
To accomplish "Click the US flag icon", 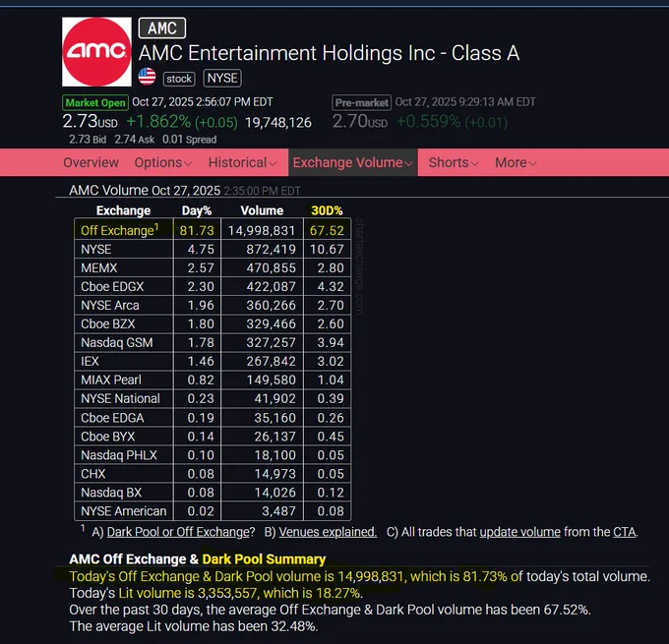I will coord(148,78).
